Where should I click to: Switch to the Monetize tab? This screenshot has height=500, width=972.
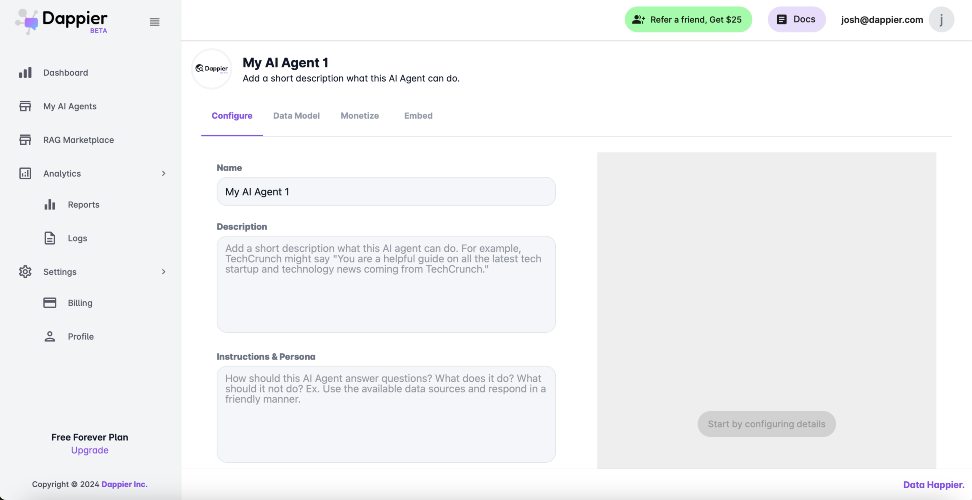(360, 116)
